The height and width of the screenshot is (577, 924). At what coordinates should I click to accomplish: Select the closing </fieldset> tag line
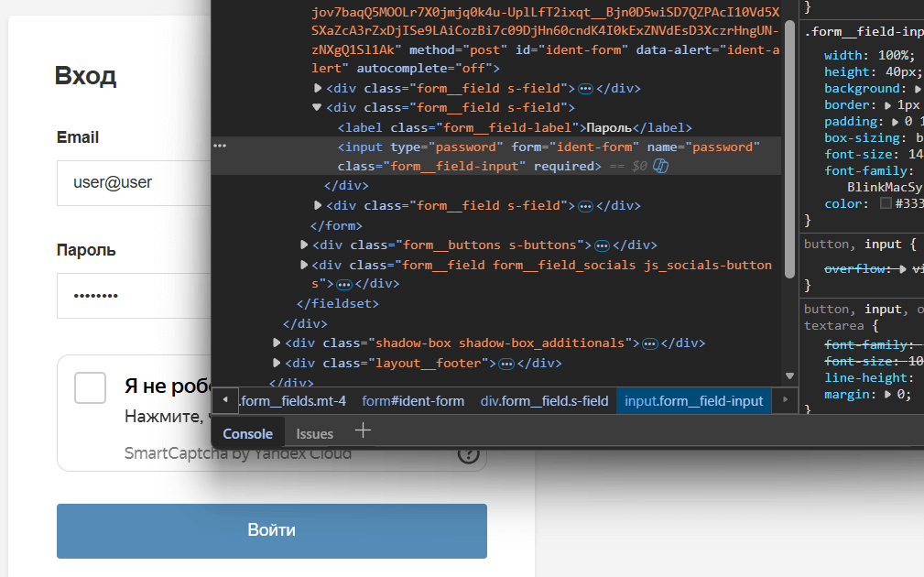pos(338,303)
